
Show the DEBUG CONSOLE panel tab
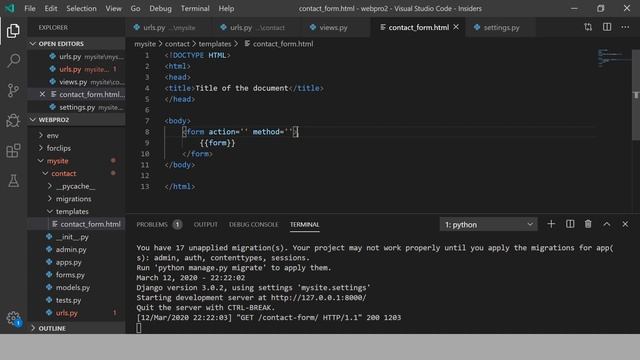[253, 224]
